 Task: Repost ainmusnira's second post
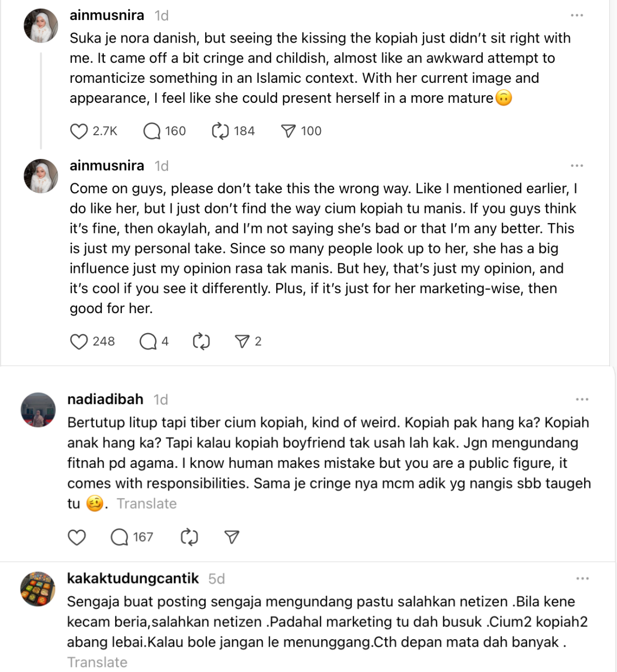coord(201,342)
